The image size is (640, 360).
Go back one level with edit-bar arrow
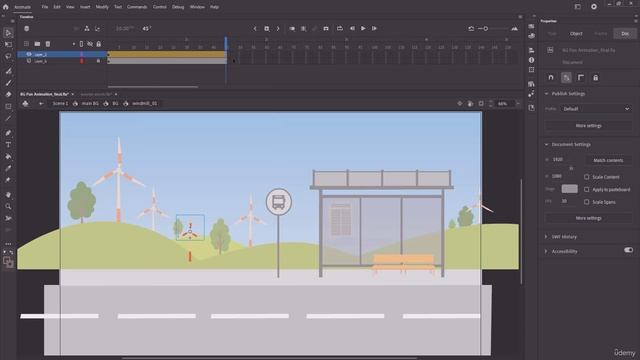coord(41,104)
